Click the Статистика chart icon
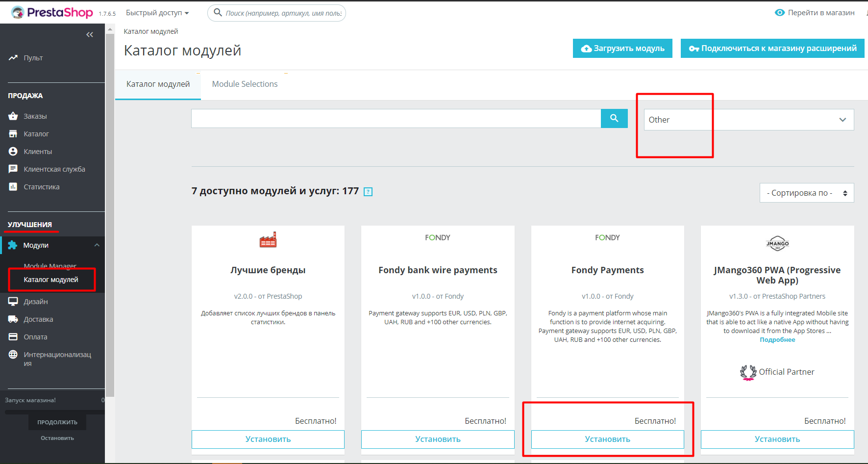Image resolution: width=868 pixels, height=464 pixels. [x=13, y=187]
